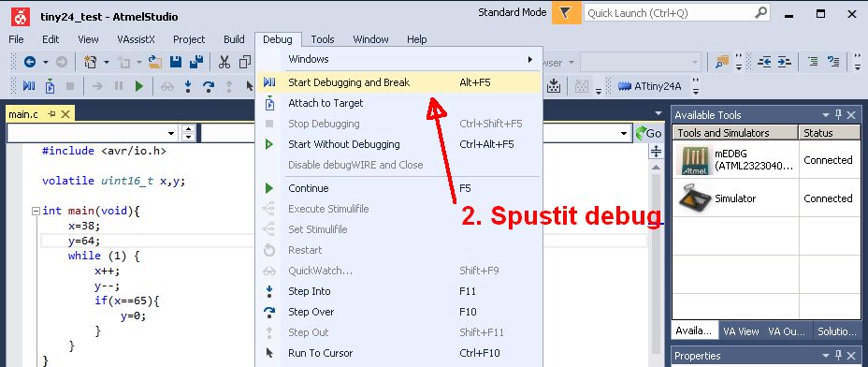Screen dimensions: 868x367
Task: Open the Project menu
Action: pos(189,39)
